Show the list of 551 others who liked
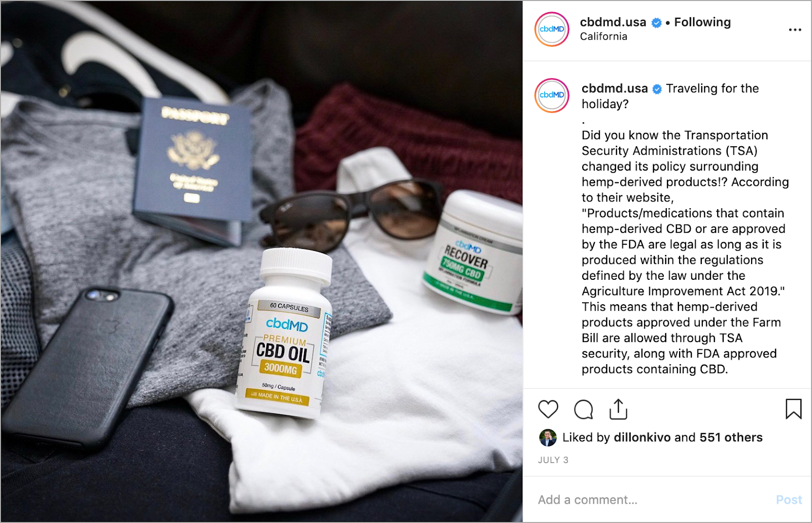 (731, 437)
